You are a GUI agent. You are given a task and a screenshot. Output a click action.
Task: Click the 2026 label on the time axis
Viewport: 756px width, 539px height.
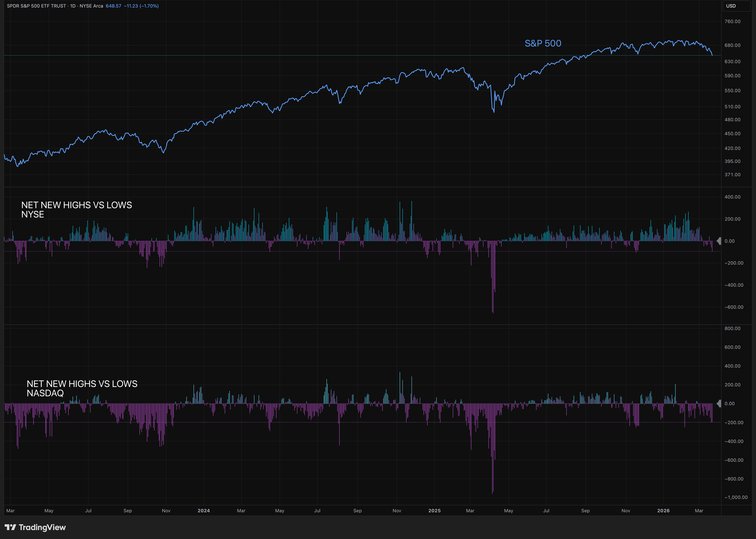pyautogui.click(x=663, y=511)
